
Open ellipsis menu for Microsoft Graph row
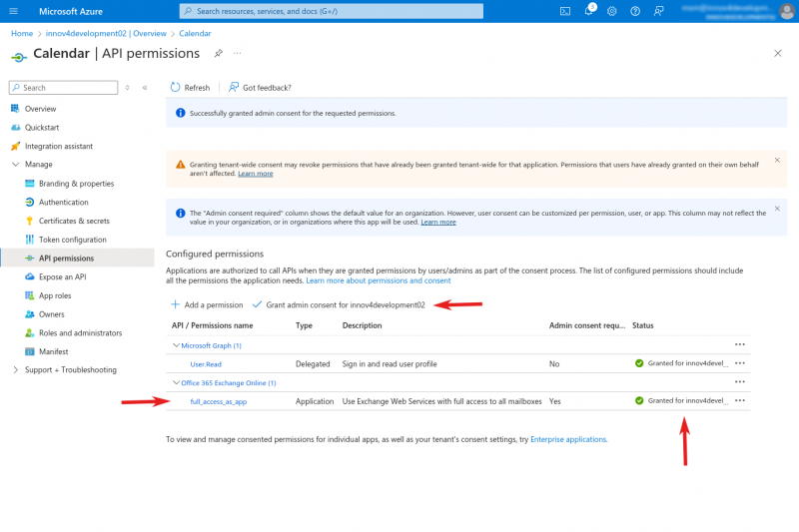click(x=740, y=344)
